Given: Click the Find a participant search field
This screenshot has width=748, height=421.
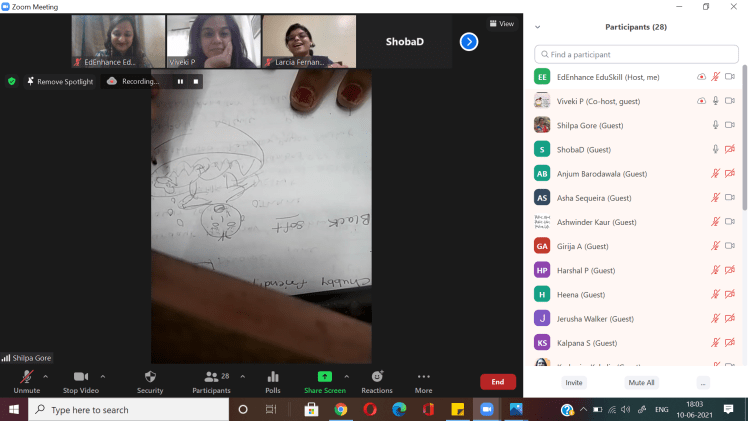Looking at the screenshot, I should click(x=637, y=54).
